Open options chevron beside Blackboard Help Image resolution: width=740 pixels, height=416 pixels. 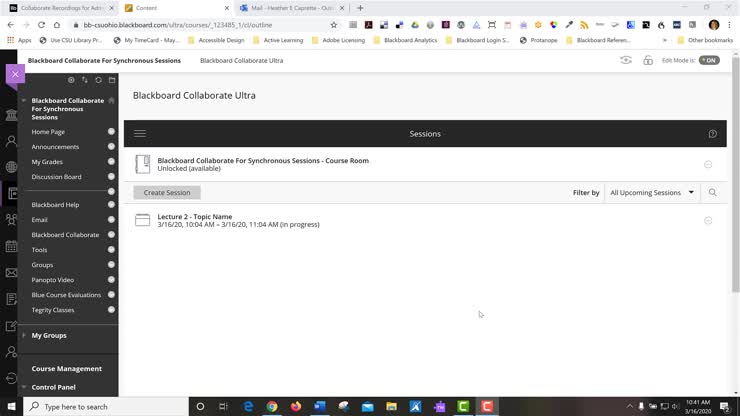[111, 205]
